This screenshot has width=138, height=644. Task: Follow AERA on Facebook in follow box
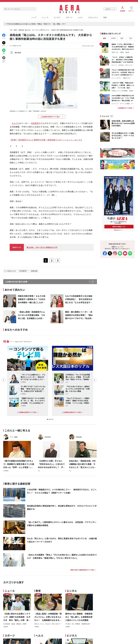[x=105, y=253]
